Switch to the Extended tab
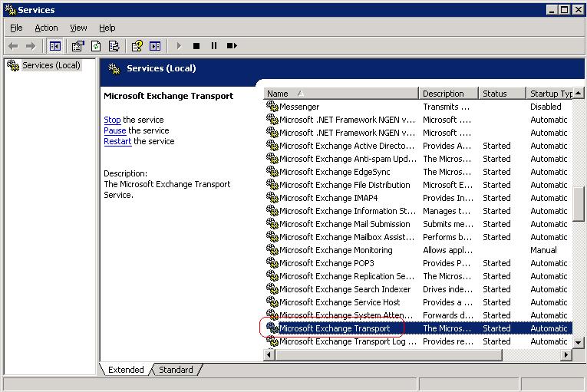The width and height of the screenshot is (587, 392). (x=126, y=370)
